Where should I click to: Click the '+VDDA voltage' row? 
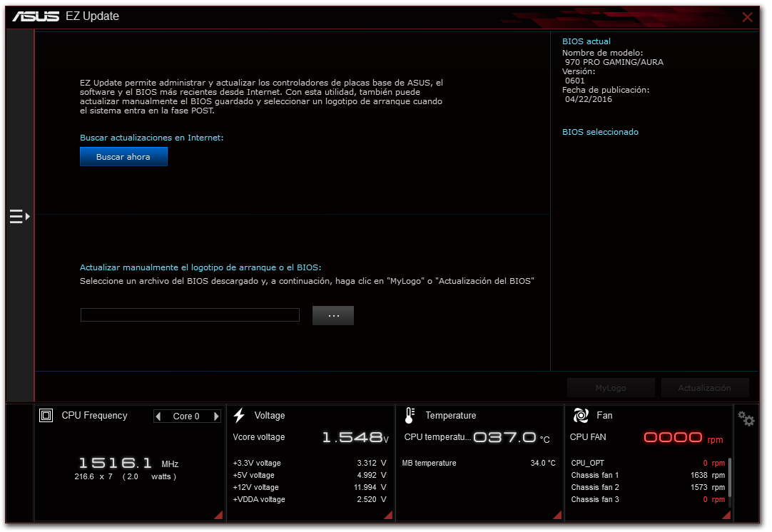pyautogui.click(x=310, y=499)
